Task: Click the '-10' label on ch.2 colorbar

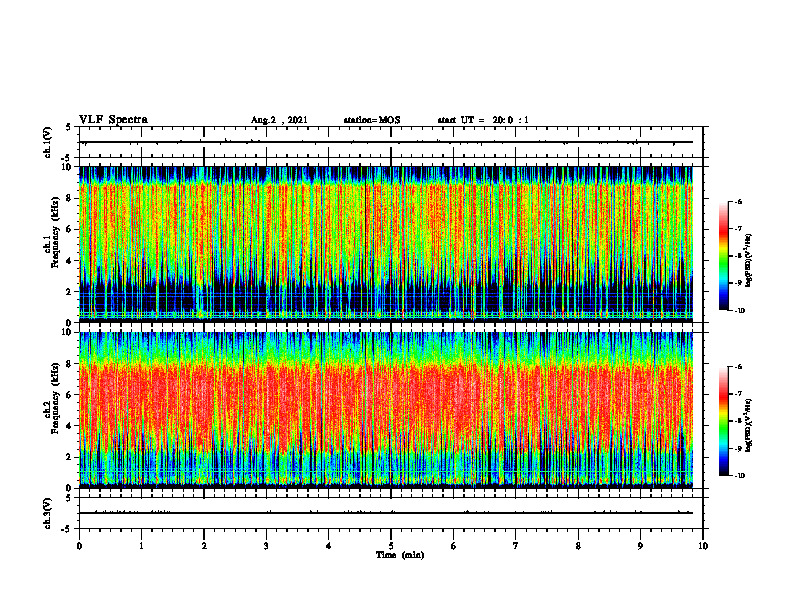Action: point(740,476)
